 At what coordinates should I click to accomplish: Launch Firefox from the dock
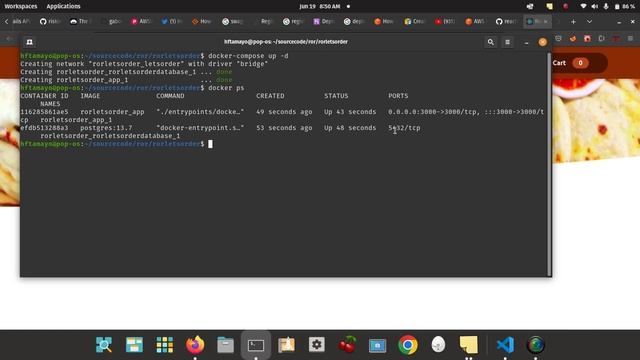(x=195, y=345)
